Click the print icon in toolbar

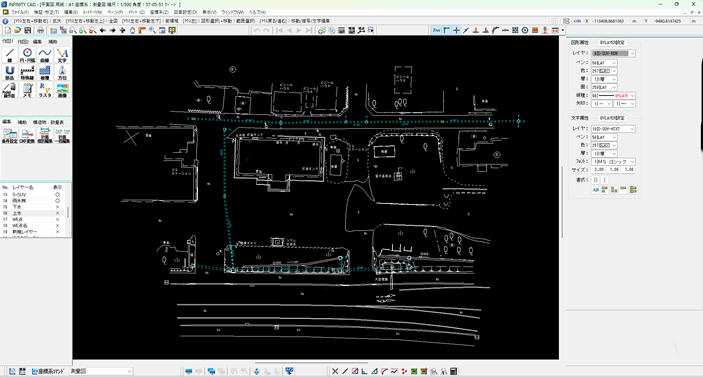coord(40,30)
